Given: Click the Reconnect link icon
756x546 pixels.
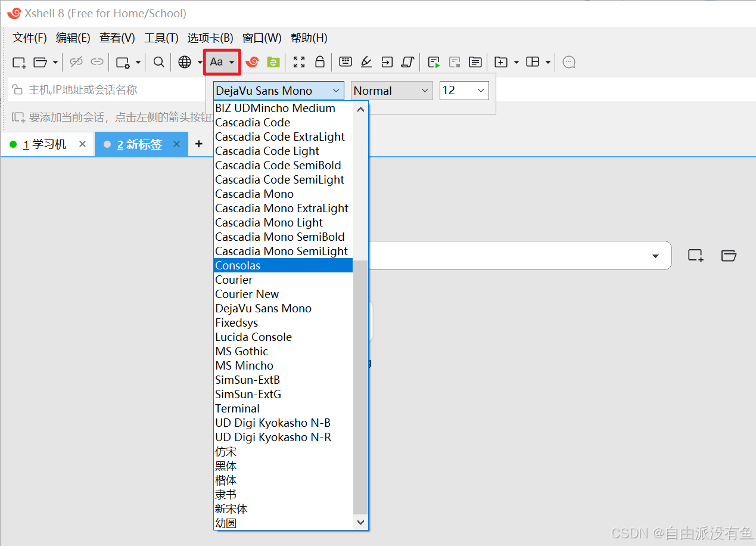Looking at the screenshot, I should (97, 62).
